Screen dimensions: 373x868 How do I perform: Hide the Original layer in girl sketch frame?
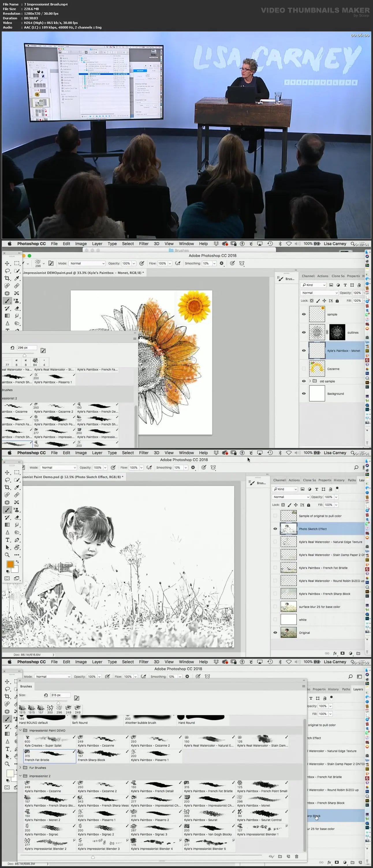(x=275, y=632)
